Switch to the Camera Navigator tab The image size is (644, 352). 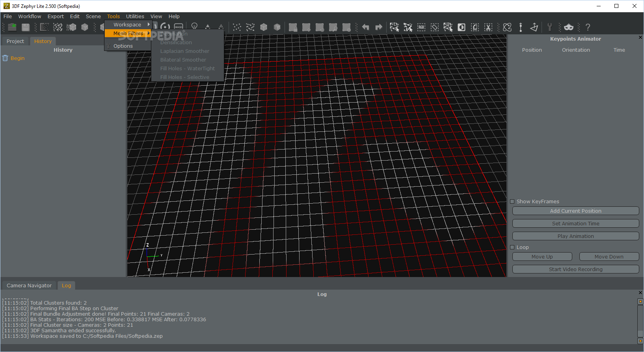(29, 285)
